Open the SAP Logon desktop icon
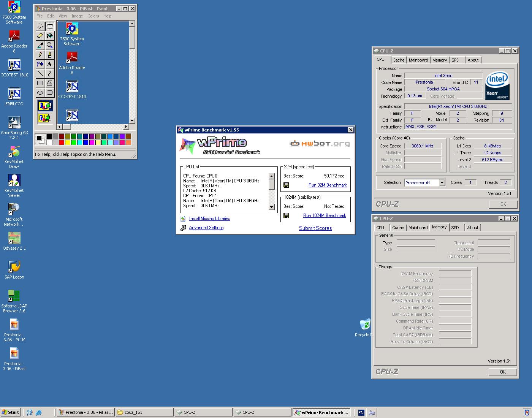This screenshot has width=532, height=418. 14,270
